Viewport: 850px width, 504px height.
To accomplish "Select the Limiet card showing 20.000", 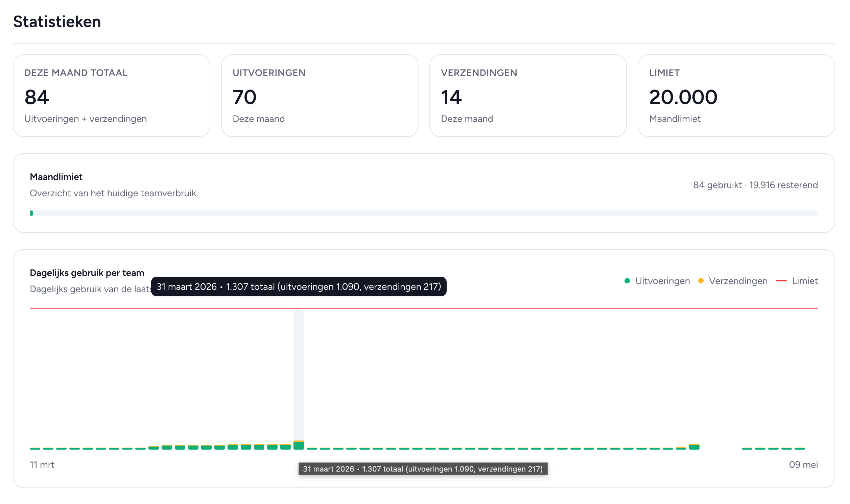I will pyautogui.click(x=736, y=96).
